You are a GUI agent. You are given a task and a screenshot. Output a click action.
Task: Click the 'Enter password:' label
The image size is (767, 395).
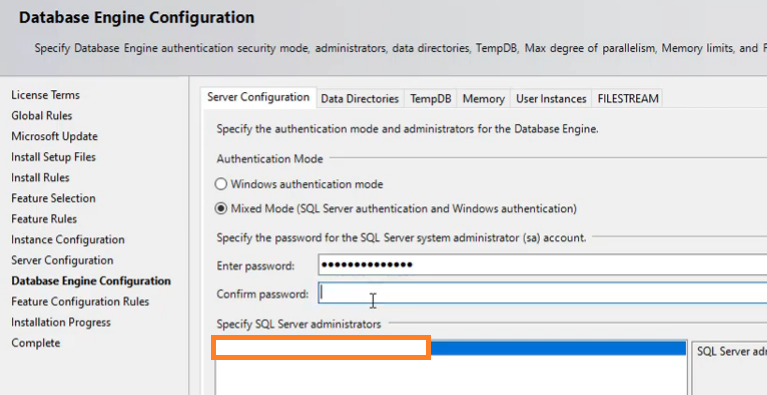click(255, 266)
